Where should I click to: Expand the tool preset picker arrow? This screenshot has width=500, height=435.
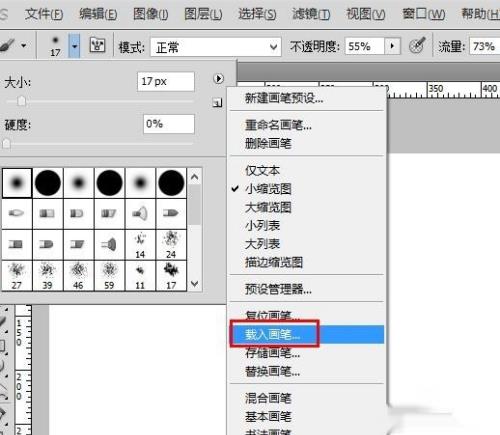pos(24,45)
